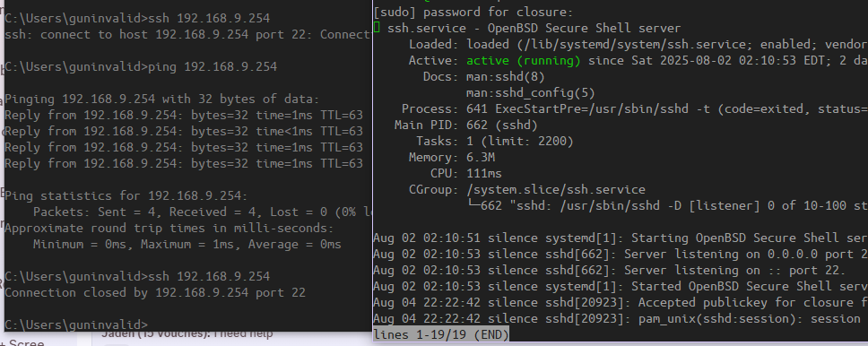Click the green status marker before ssh.service
868x346 pixels.
pyautogui.click(x=377, y=28)
